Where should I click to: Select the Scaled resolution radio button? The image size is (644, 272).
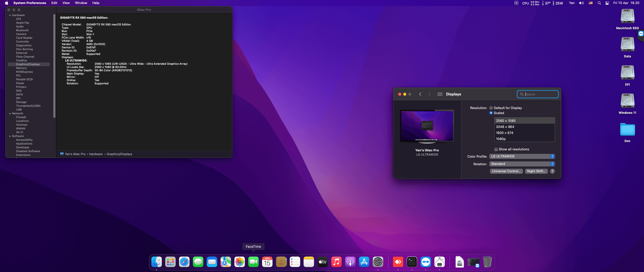click(x=491, y=113)
